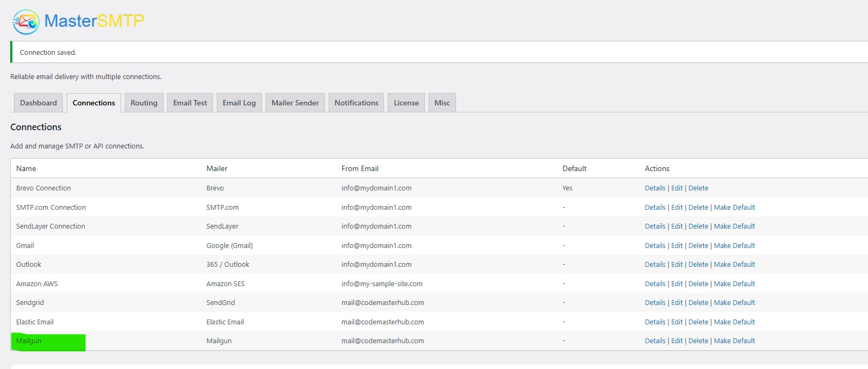Edit the Amazon AWS connection
Viewport: 868px width, 369px height.
pyautogui.click(x=677, y=284)
